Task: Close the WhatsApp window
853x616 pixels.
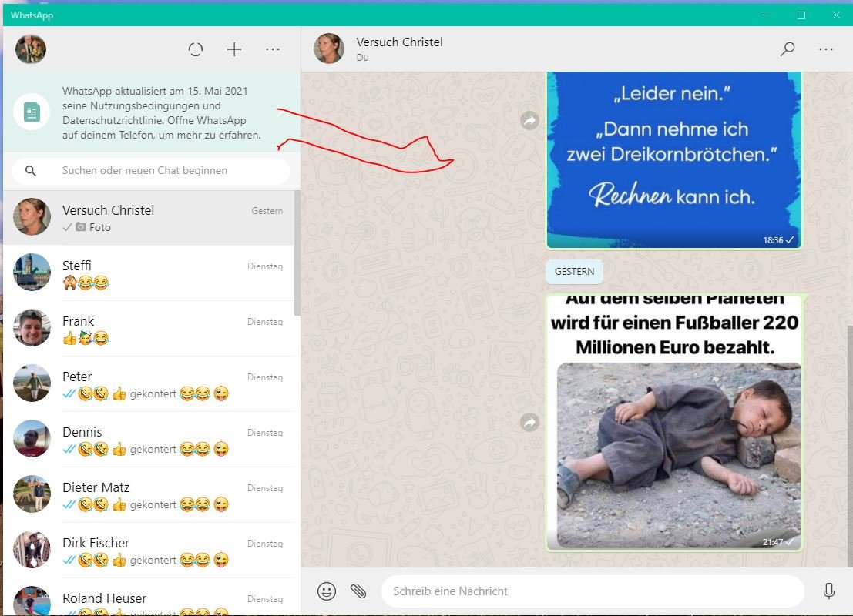Action: [x=836, y=15]
